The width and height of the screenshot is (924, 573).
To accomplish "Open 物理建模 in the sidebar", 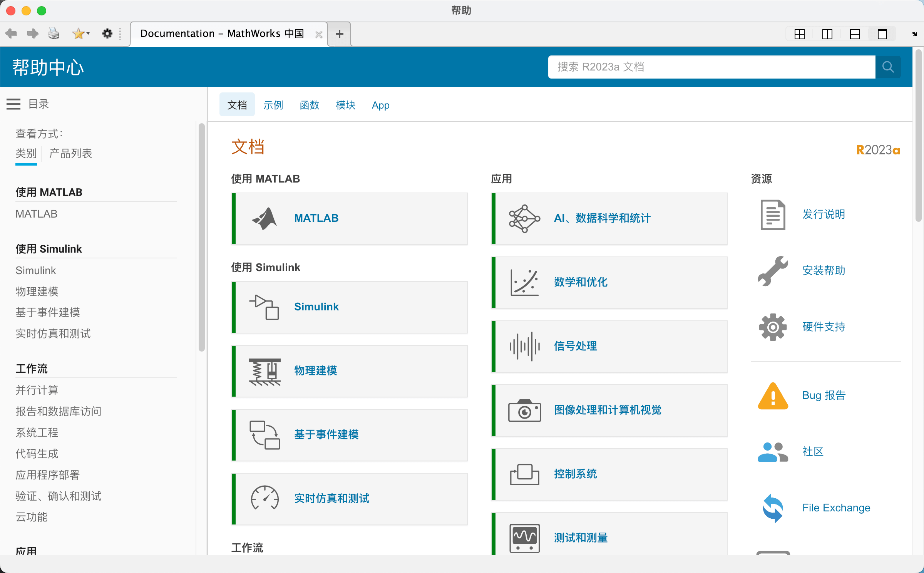I will coord(37,292).
